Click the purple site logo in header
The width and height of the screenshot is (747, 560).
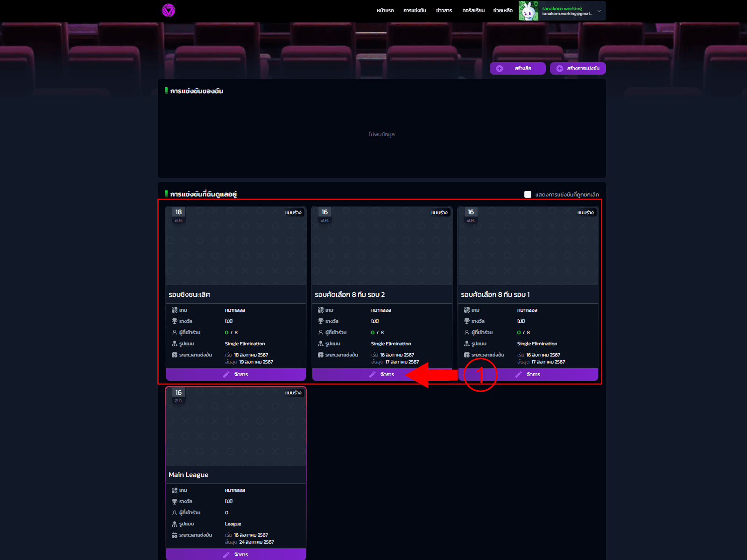coord(169,10)
